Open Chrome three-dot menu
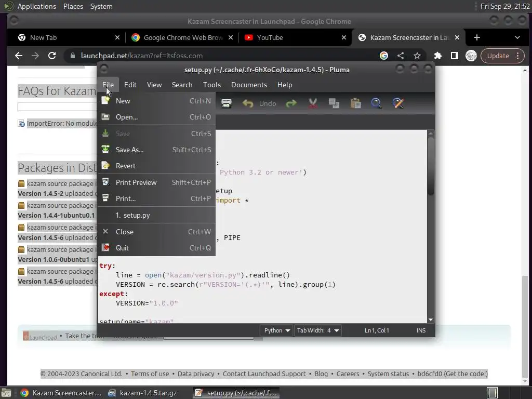 [518, 56]
